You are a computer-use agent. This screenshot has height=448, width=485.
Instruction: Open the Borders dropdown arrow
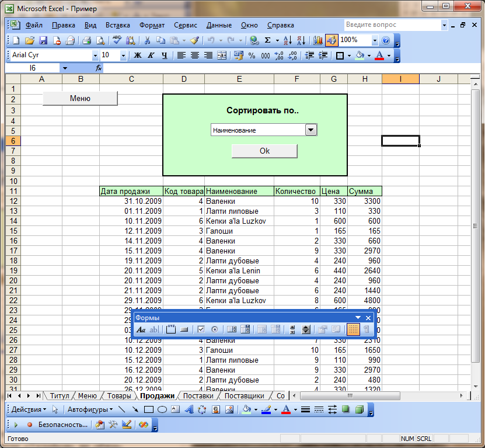coord(349,55)
